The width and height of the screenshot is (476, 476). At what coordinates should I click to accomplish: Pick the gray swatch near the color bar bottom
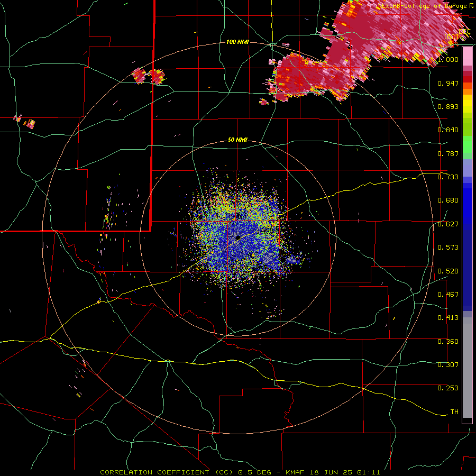pos(467,368)
